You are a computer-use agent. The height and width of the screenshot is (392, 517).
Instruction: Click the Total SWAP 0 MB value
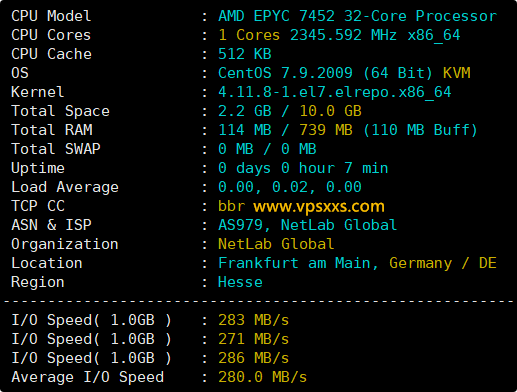[267, 149]
